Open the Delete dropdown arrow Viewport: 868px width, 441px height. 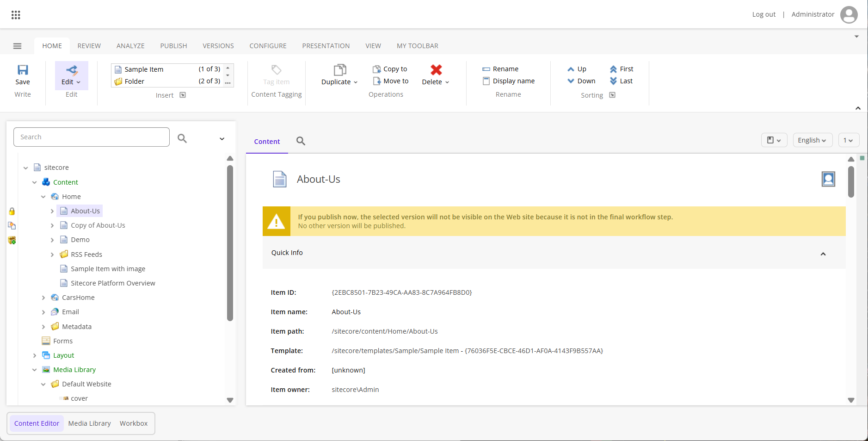(447, 82)
